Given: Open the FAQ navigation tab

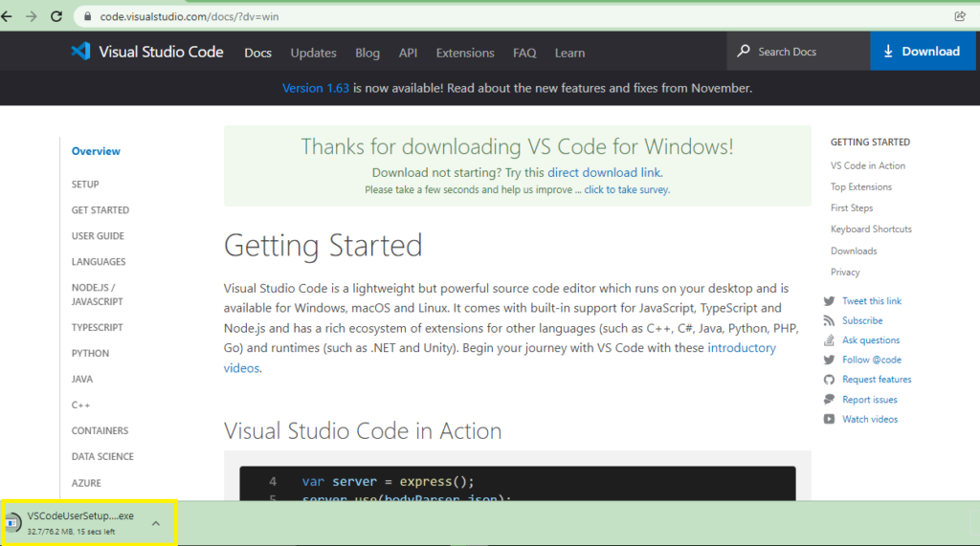Looking at the screenshot, I should click(x=524, y=54).
